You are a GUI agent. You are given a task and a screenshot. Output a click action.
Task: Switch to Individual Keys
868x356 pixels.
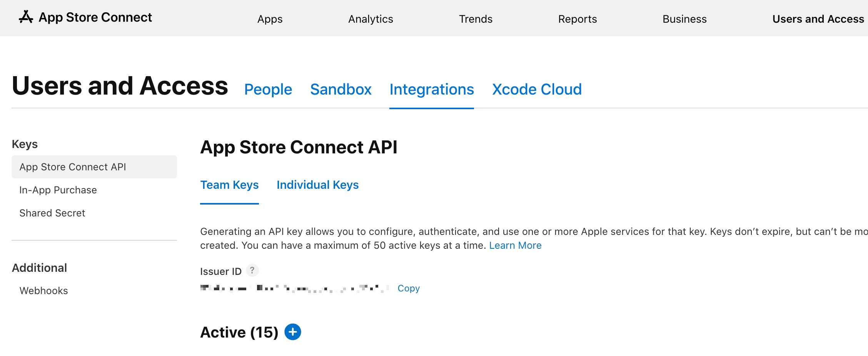[317, 185]
